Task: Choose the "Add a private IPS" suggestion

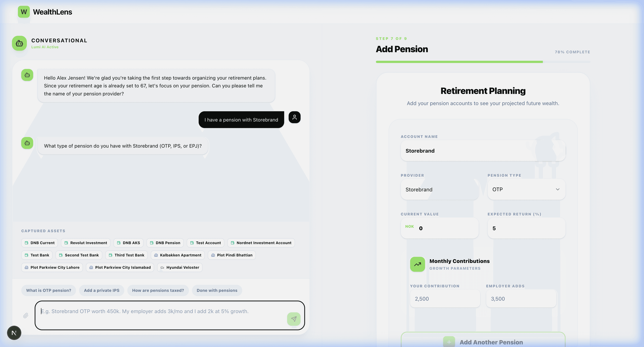Action: coord(102,291)
